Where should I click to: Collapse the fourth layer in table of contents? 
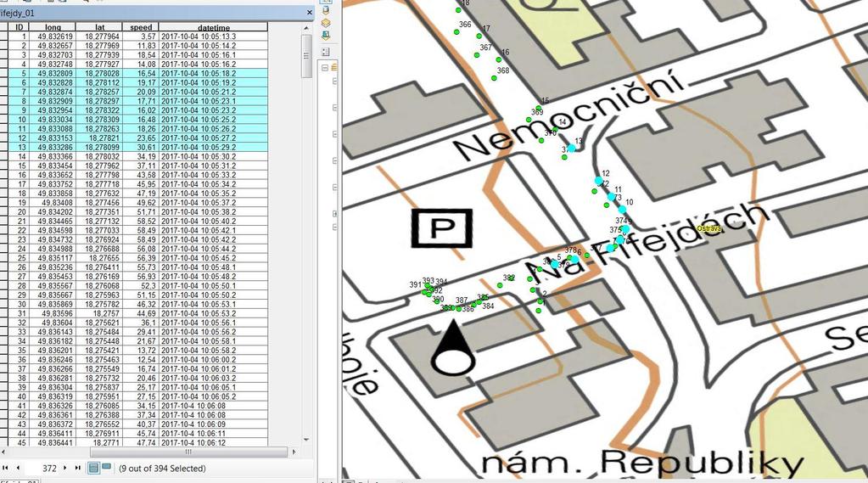click(x=334, y=160)
